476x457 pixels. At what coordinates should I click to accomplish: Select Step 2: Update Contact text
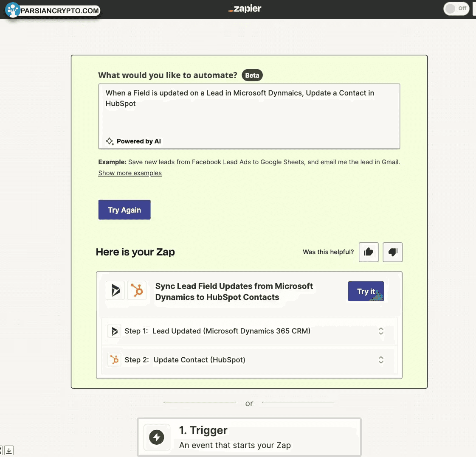point(185,360)
